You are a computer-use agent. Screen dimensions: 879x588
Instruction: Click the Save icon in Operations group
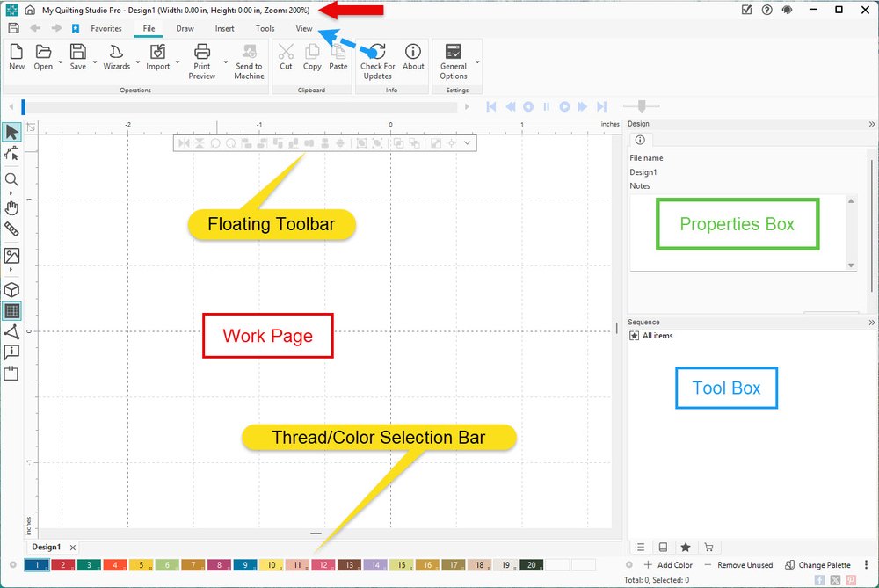pyautogui.click(x=78, y=56)
